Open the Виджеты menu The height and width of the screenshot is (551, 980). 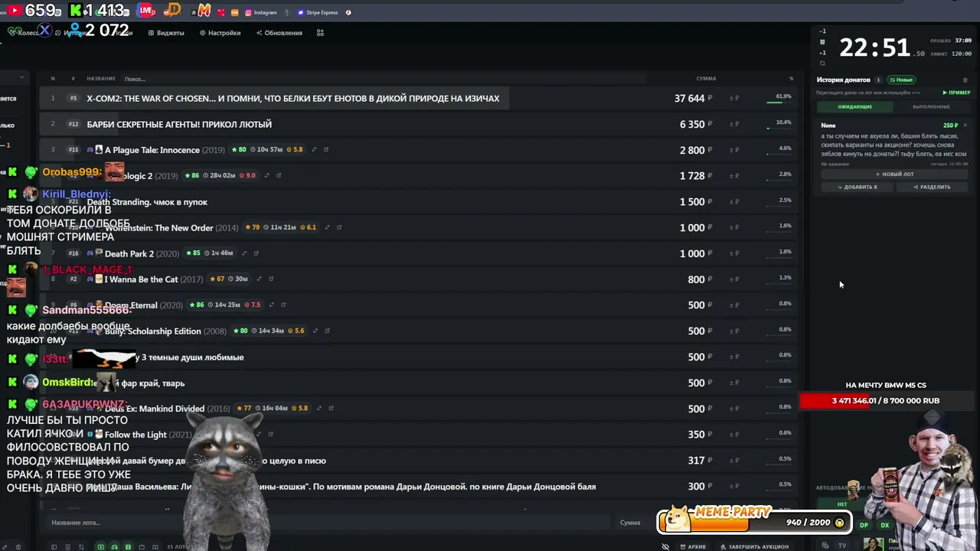[x=166, y=33]
